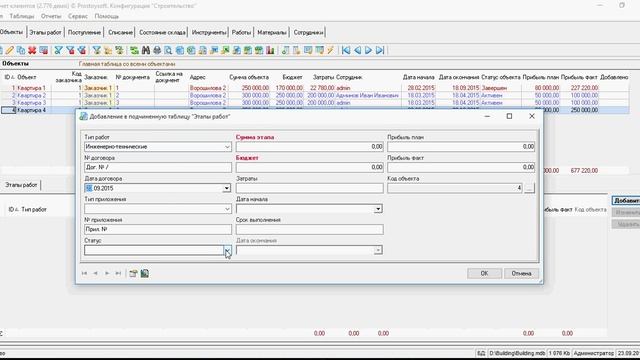Click the № договора input field
This screenshot has width=640, height=360.
[158, 167]
